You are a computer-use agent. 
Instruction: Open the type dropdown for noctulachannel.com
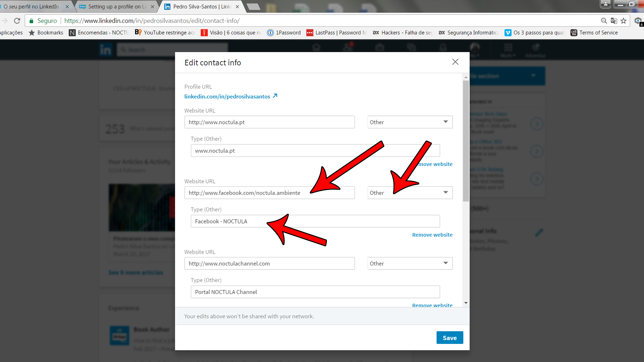point(410,263)
